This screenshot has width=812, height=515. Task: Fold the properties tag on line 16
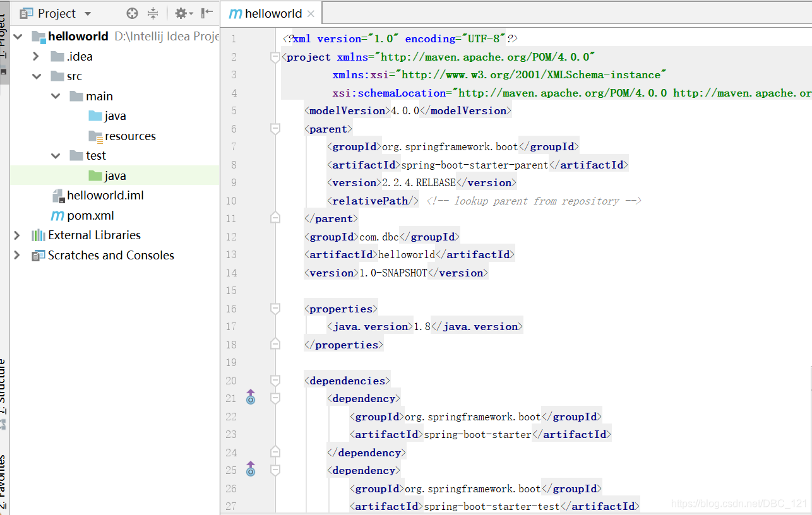click(275, 309)
